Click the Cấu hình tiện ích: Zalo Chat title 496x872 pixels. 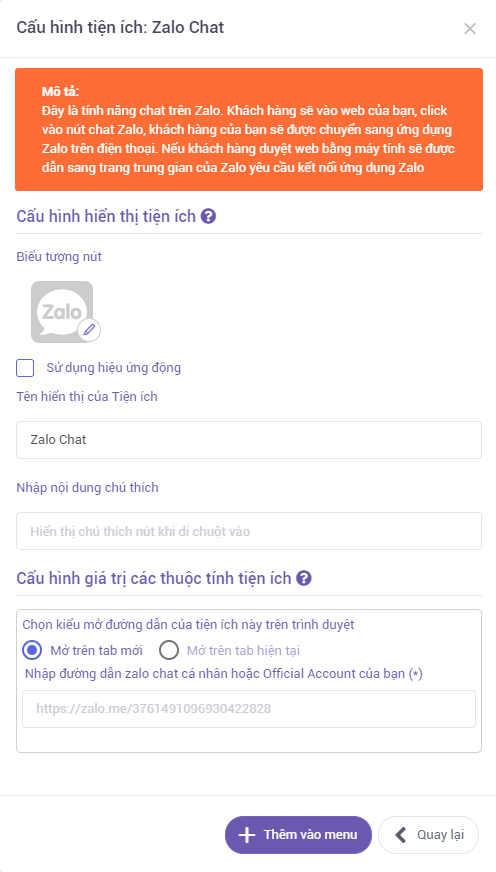(x=120, y=27)
